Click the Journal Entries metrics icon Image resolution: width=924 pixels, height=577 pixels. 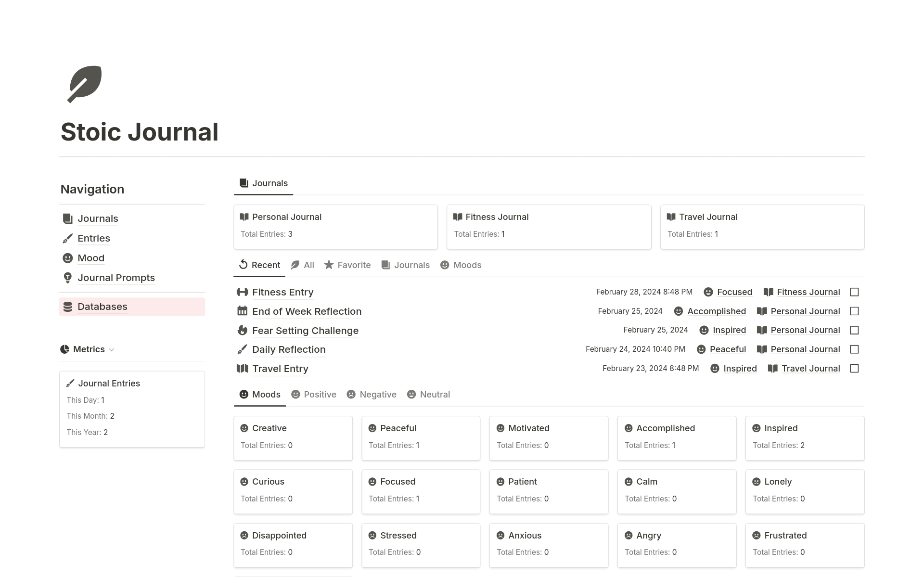tap(70, 383)
